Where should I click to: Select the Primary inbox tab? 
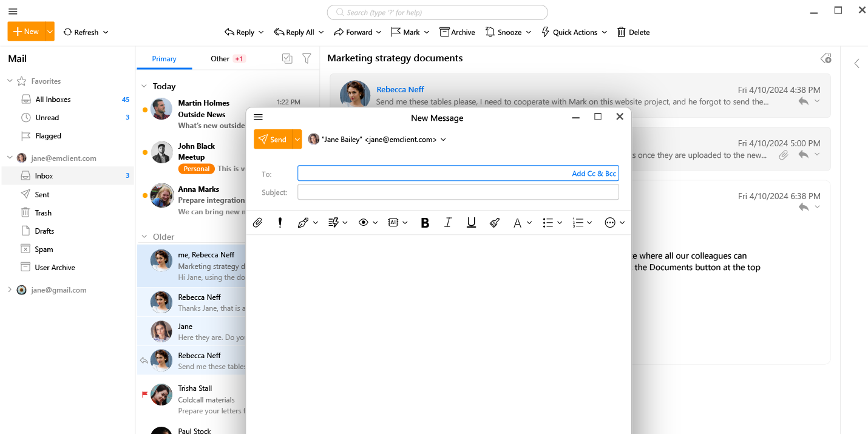pyautogui.click(x=164, y=59)
